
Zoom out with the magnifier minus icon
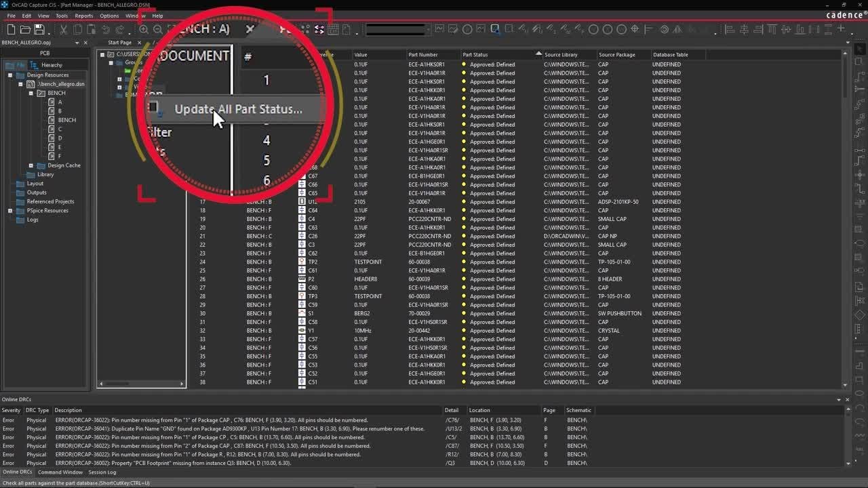[x=157, y=29]
